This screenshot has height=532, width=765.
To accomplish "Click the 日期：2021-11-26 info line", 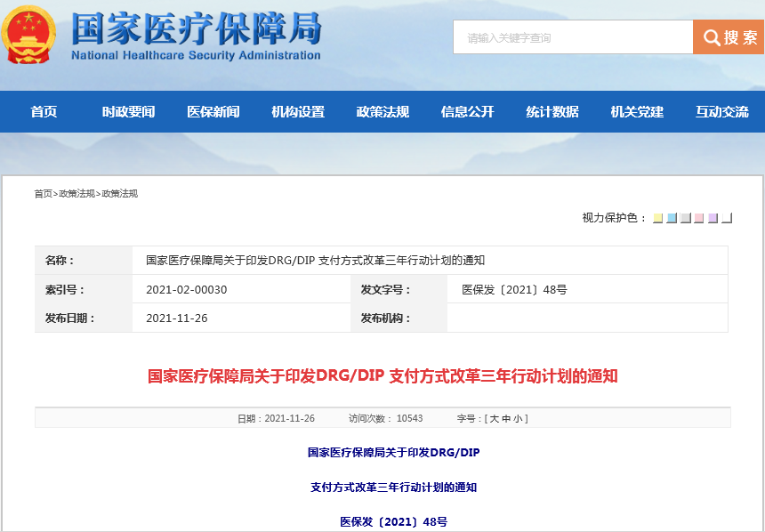I will point(276,419).
